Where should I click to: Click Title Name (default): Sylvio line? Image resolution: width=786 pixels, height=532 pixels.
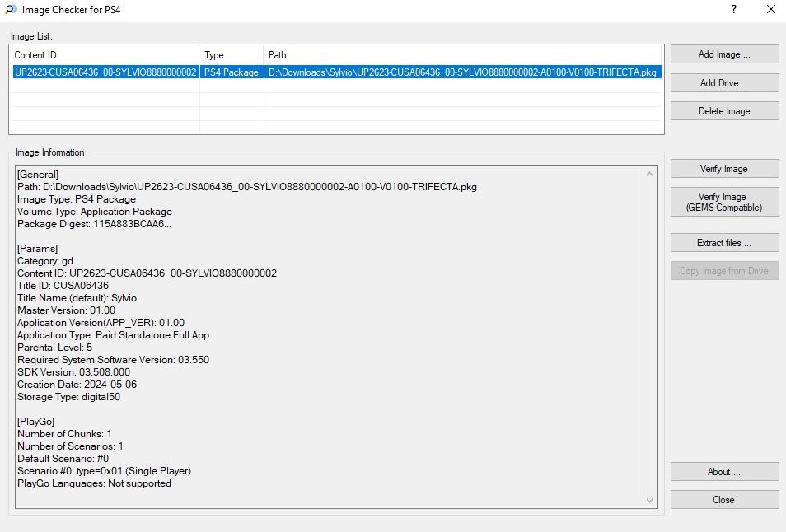pyautogui.click(x=77, y=298)
